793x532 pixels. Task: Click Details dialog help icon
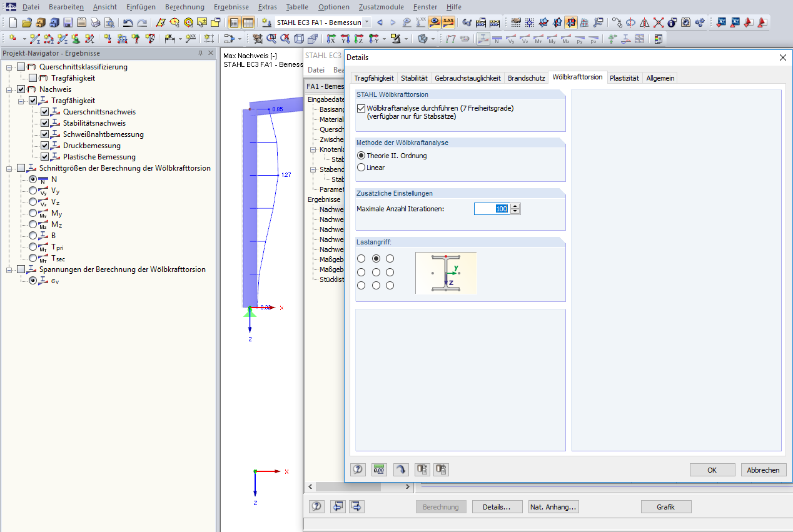(358, 469)
